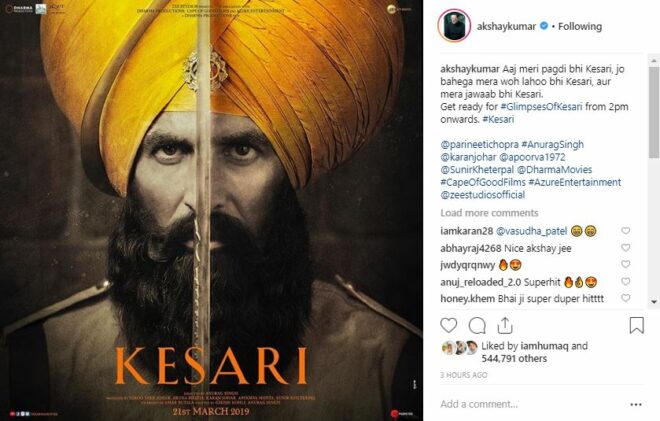Viewport: 660px width, 421px height.
Task: Share the post via the share icon
Action: coord(505,325)
